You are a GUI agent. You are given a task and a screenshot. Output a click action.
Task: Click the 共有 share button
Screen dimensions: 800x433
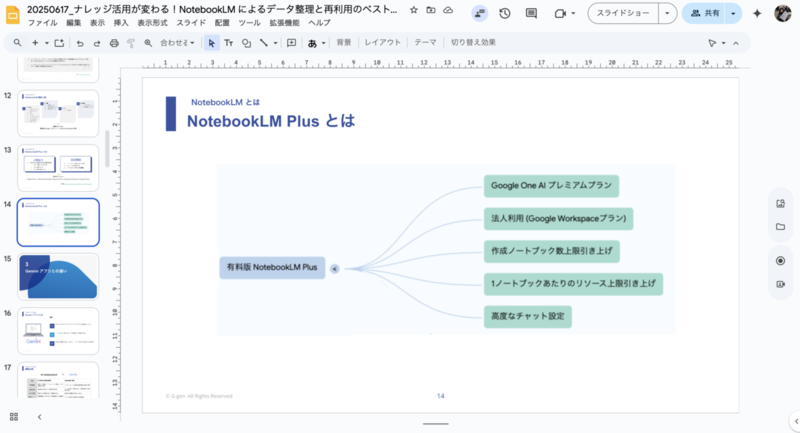click(704, 13)
